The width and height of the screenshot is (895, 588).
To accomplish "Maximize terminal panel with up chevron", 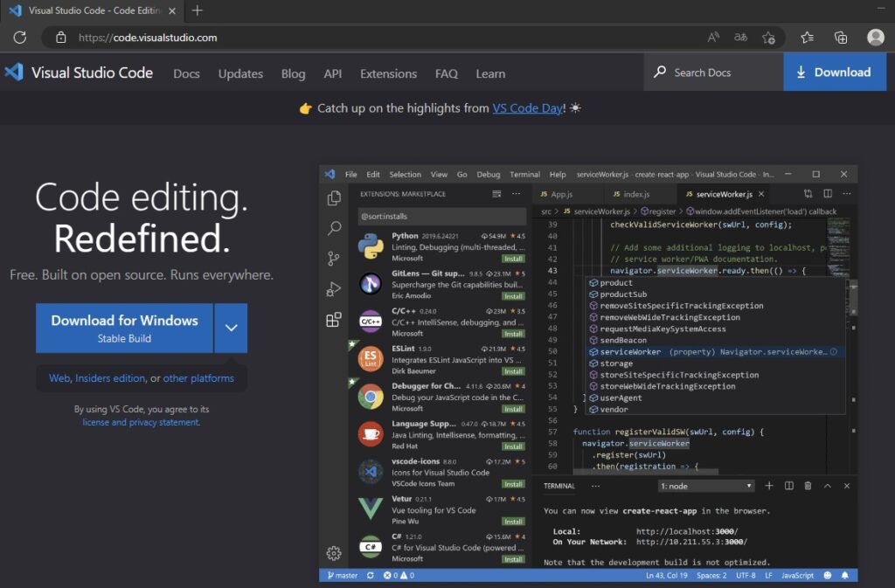I will (x=827, y=486).
